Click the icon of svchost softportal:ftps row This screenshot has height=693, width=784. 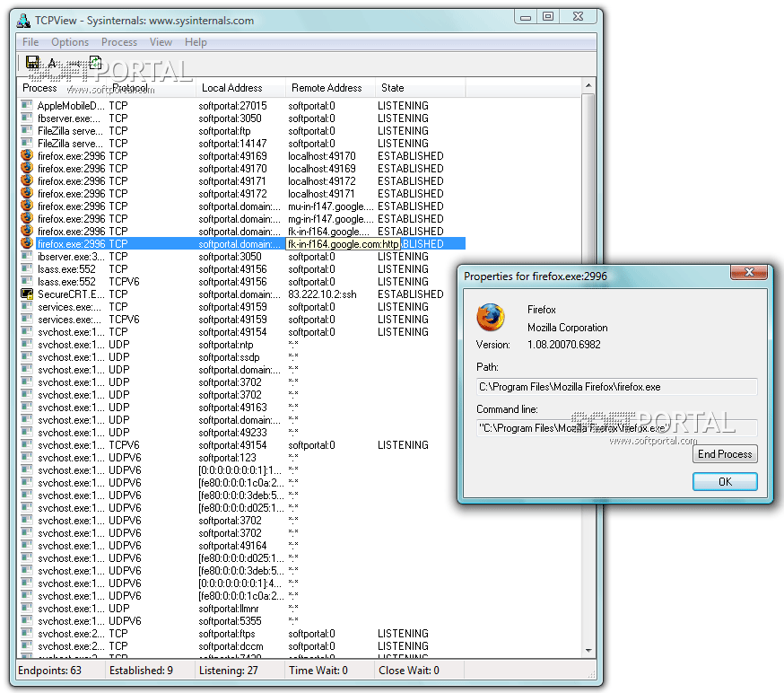point(27,634)
